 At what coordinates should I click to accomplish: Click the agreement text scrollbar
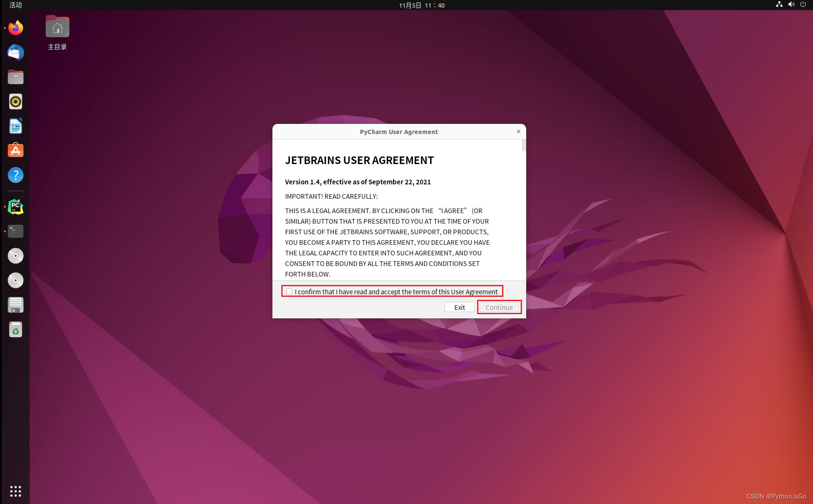(x=524, y=146)
